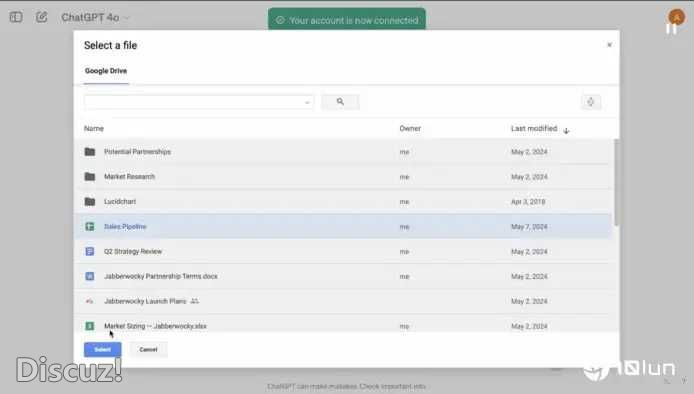Click the Sales Pipeline sheets icon
694x394 pixels.
[x=90, y=227]
